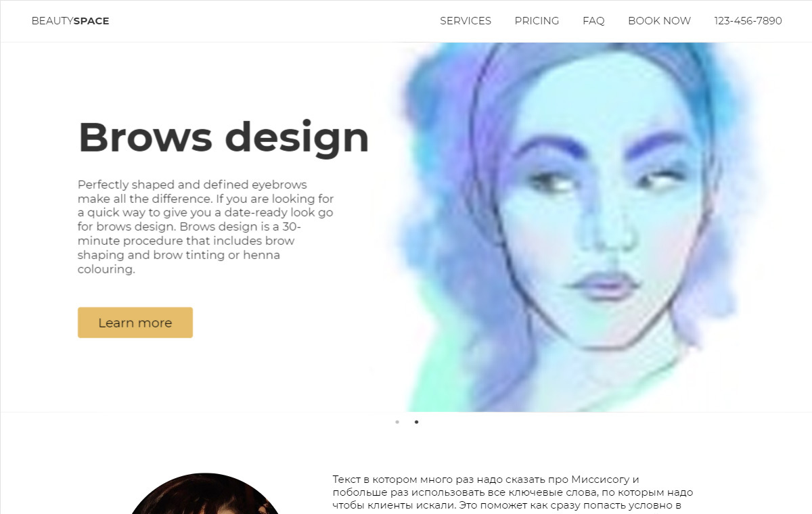This screenshot has width=812, height=514.
Task: Click the yellow Learn more button
Action: [x=135, y=323]
